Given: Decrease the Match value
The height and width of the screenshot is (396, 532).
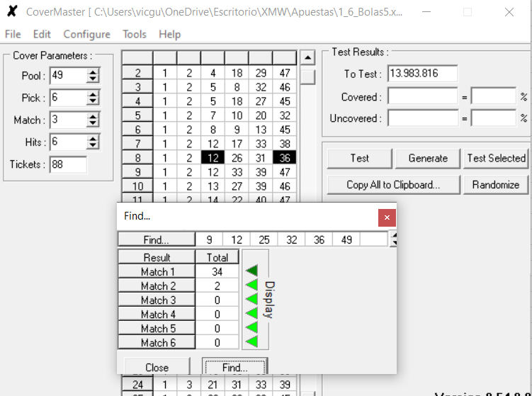Looking at the screenshot, I should (x=93, y=123).
